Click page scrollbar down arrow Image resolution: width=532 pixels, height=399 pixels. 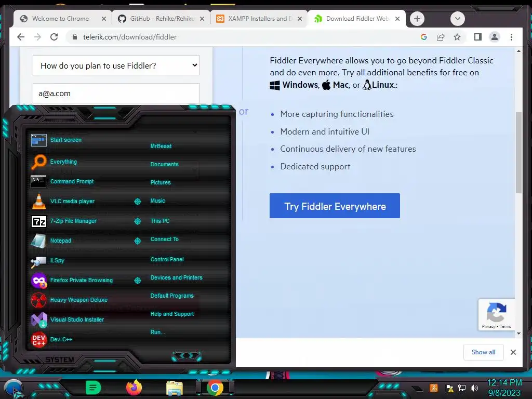point(518,334)
